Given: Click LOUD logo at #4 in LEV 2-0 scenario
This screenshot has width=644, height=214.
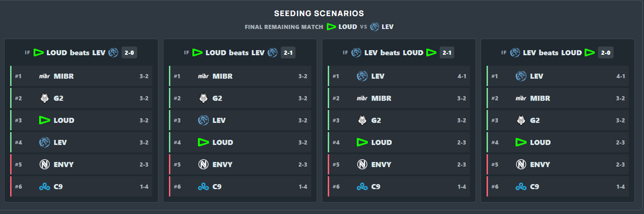Looking at the screenshot, I should (x=521, y=142).
